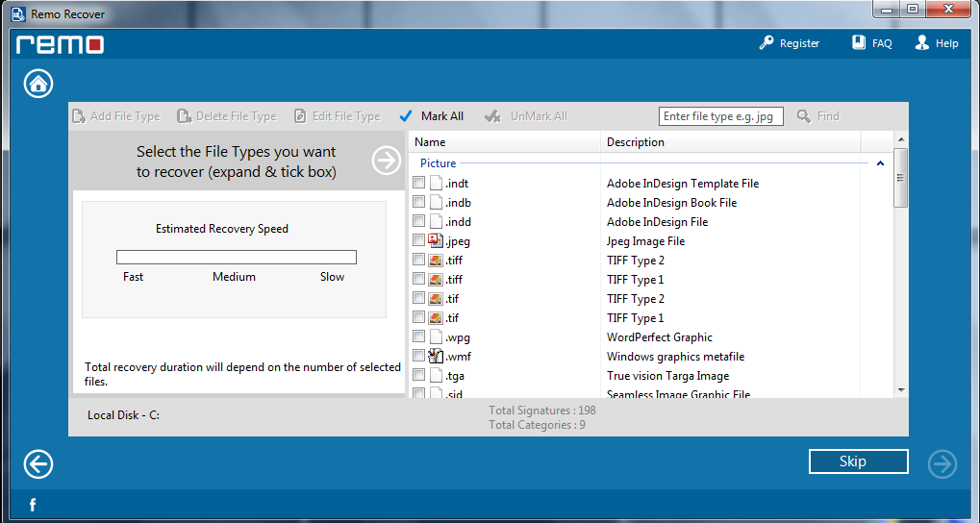Click the Mark All checkmark icon
Viewport: 980px width, 523px height.
(406, 116)
